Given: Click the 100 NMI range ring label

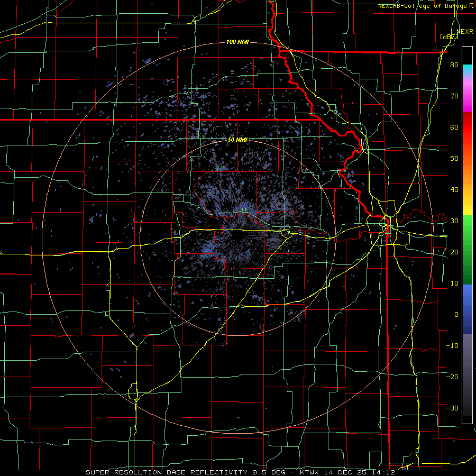Looking at the screenshot, I should pyautogui.click(x=237, y=42).
